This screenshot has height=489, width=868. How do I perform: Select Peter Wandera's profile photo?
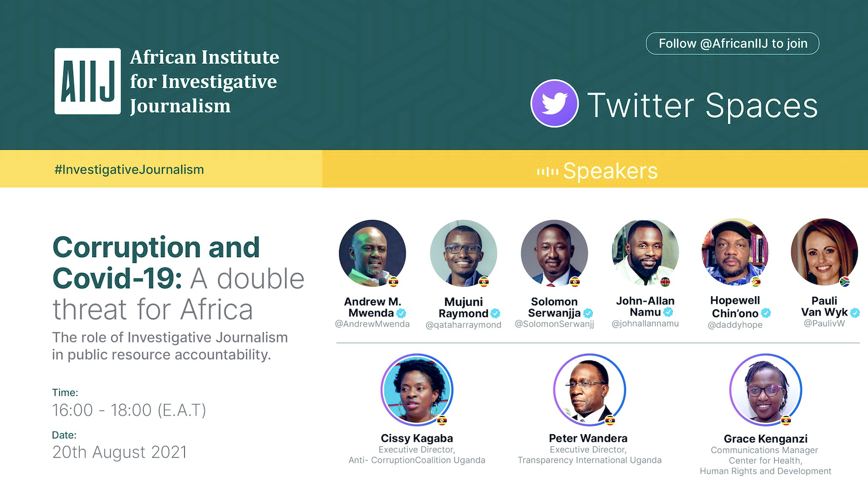point(589,390)
